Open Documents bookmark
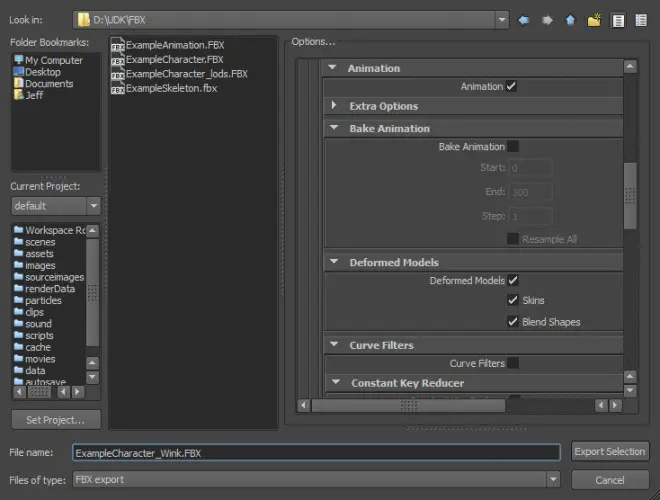660x500 pixels. (43, 84)
